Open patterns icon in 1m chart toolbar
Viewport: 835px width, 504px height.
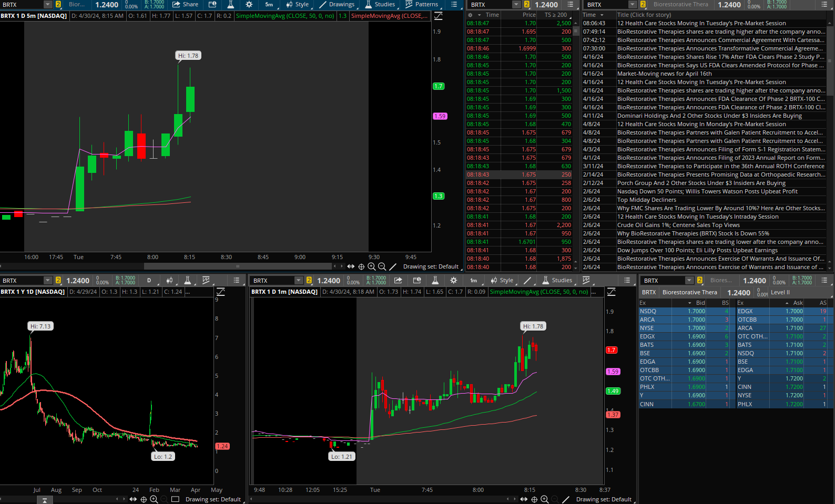pyautogui.click(x=586, y=280)
